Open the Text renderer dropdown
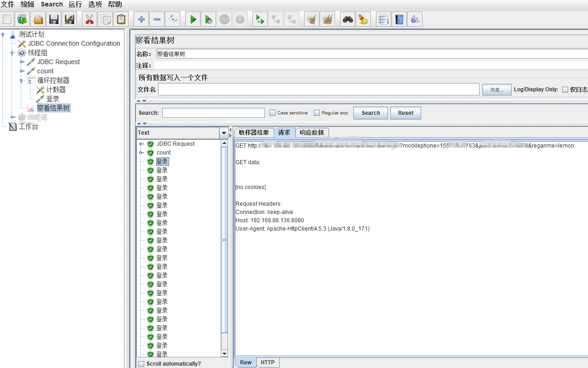This screenshot has width=588, height=368. [x=224, y=133]
